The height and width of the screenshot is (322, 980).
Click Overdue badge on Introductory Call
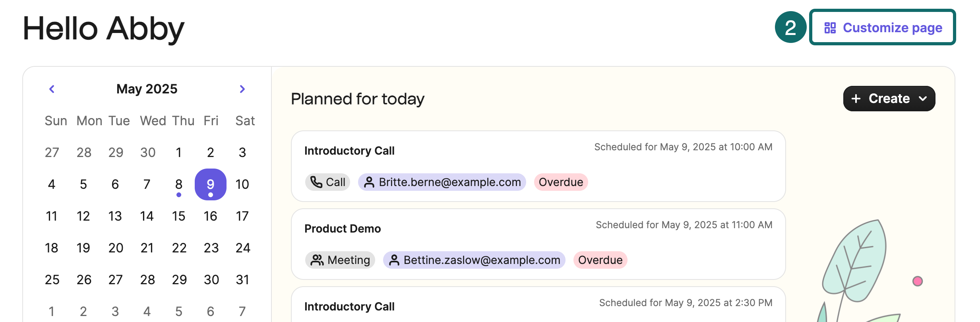coord(561,182)
